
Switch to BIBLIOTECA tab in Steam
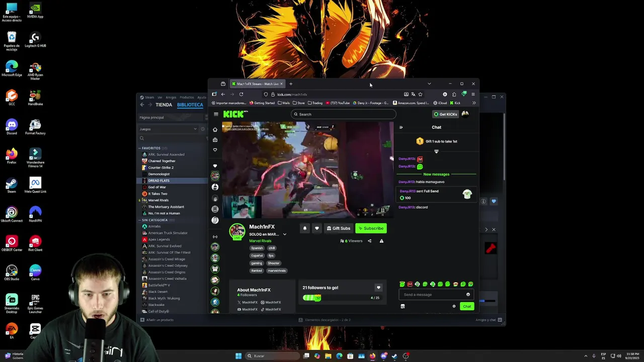coord(190,105)
